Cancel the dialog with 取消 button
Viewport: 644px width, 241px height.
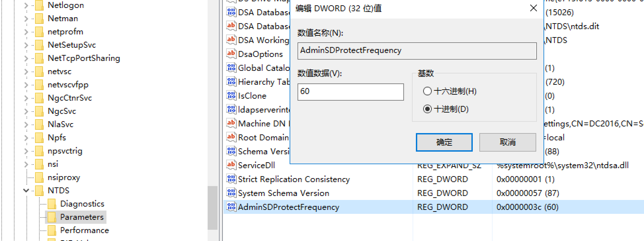click(507, 142)
